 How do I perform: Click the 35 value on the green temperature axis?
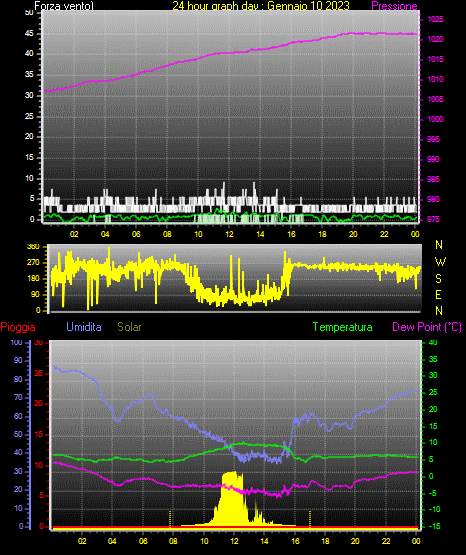click(x=433, y=359)
